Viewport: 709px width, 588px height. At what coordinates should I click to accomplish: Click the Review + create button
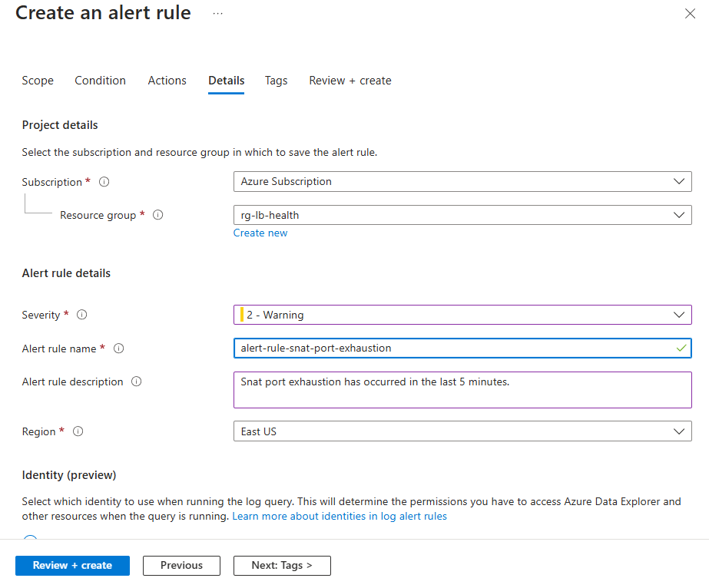click(x=72, y=566)
